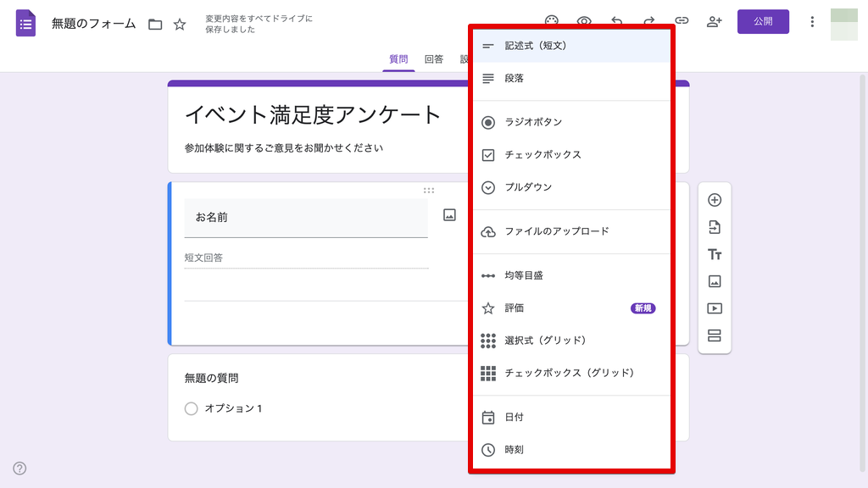
Task: Copy the form link icon
Action: 682,21
